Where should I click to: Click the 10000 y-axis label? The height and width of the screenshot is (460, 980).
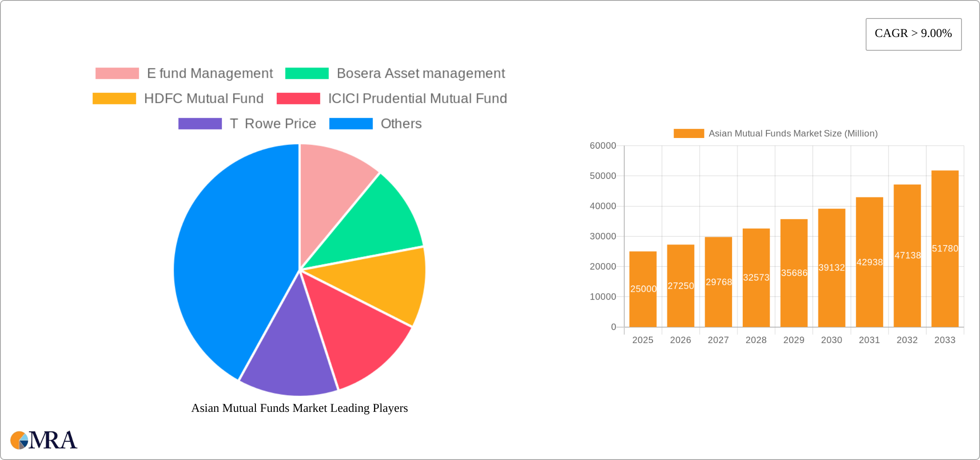603,297
